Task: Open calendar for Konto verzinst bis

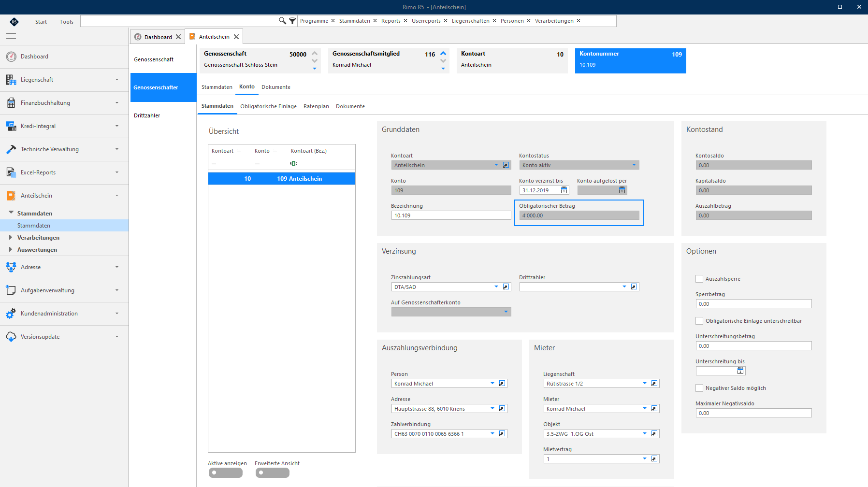Action: [564, 190]
